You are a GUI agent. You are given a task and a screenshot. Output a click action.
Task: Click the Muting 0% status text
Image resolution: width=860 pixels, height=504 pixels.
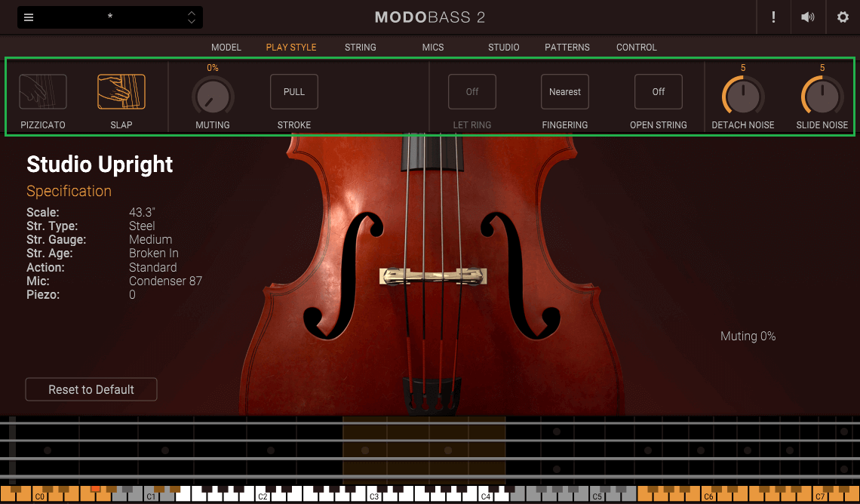(x=748, y=337)
